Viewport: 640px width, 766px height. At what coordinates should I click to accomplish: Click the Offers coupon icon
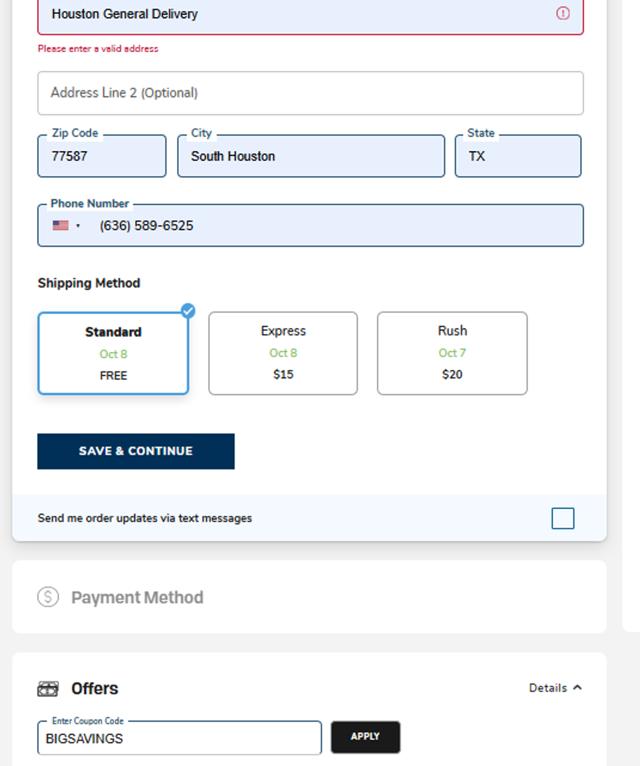point(48,689)
